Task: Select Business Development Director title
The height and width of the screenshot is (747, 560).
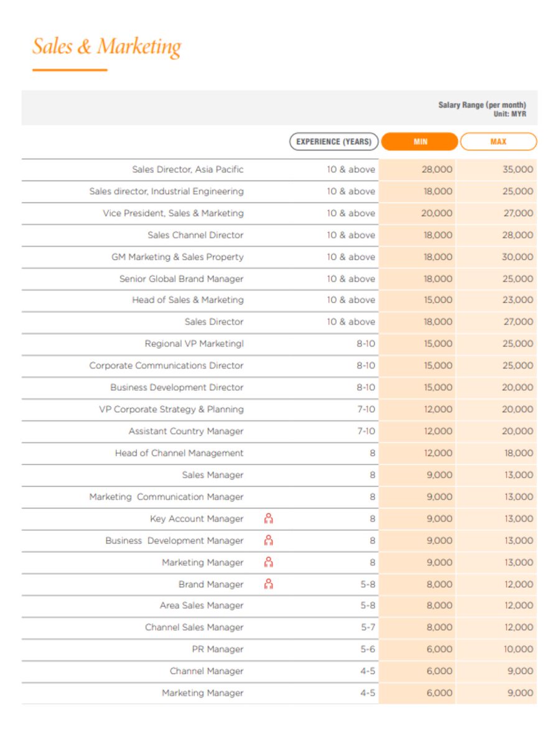Action: 177,387
